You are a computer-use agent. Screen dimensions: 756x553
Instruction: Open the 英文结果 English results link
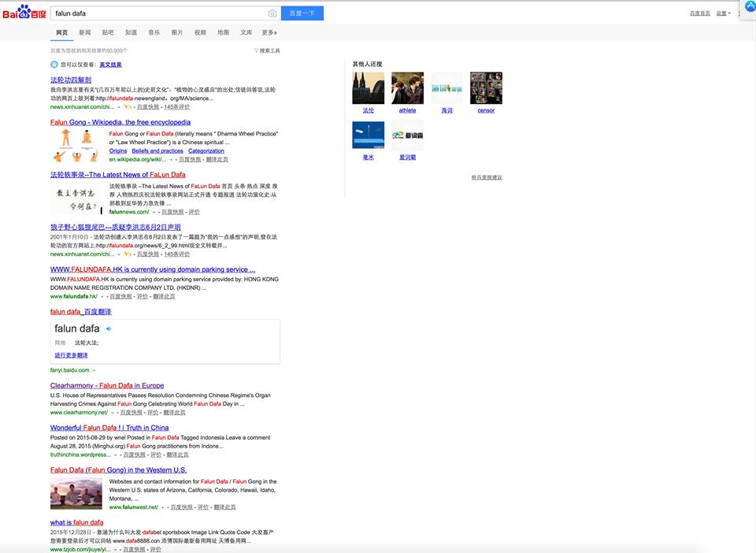coord(110,65)
